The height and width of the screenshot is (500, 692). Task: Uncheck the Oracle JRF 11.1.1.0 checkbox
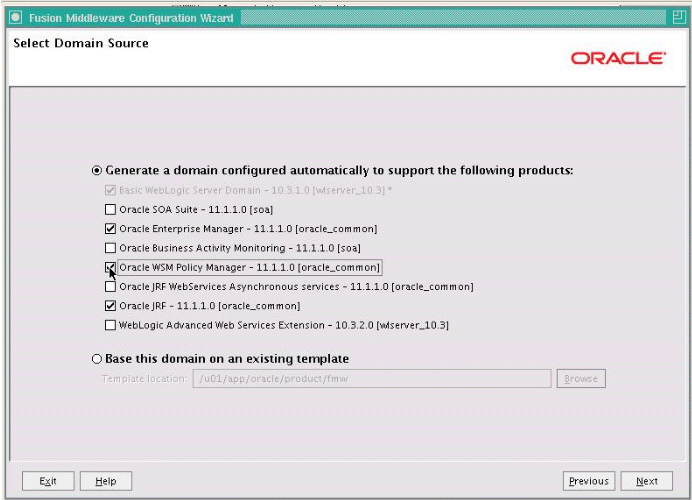110,306
